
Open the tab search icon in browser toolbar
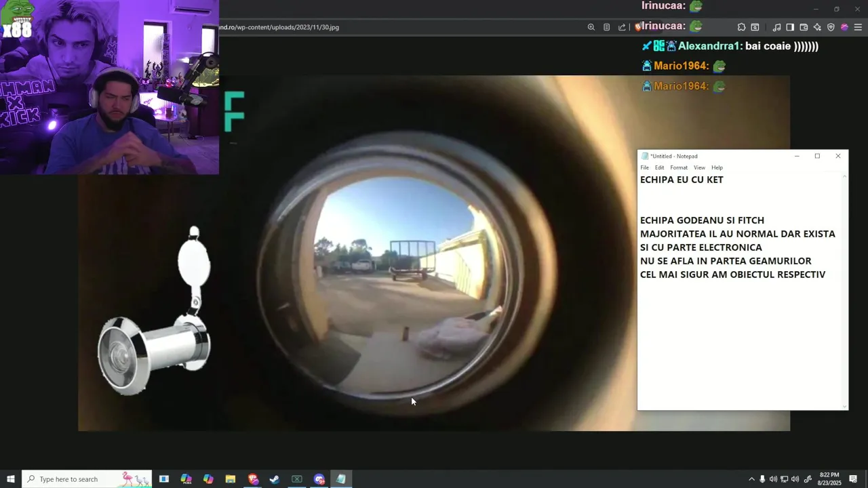[x=755, y=27]
